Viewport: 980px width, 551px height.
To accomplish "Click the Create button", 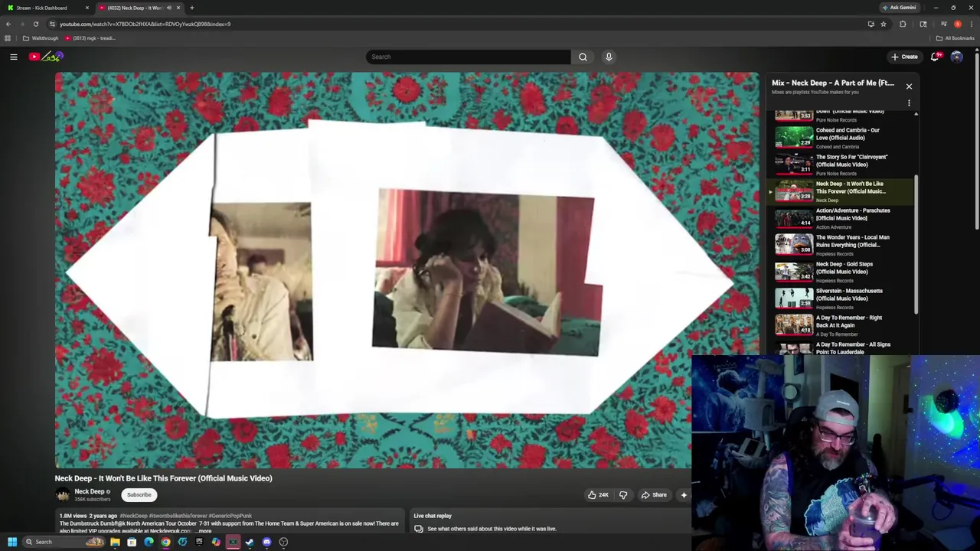I will (904, 57).
